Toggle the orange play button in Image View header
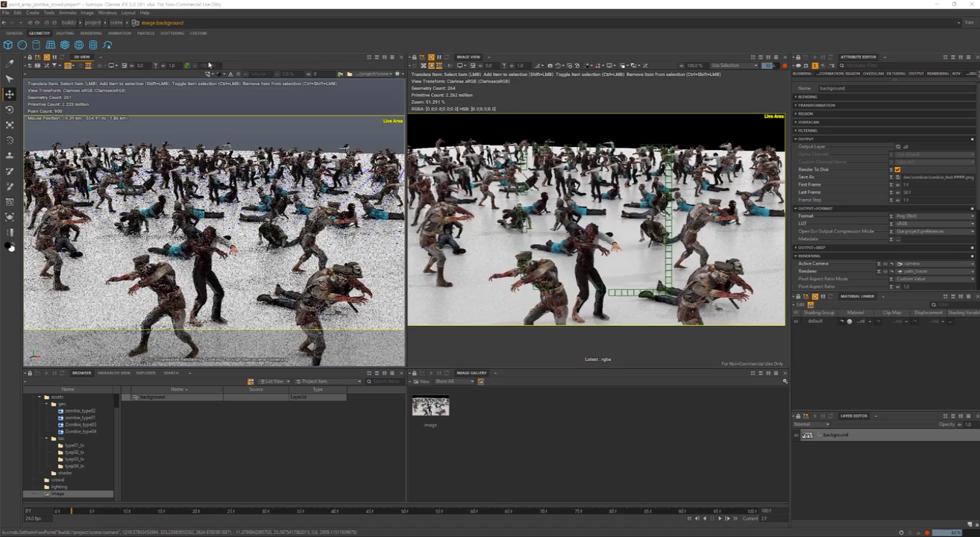The width and height of the screenshot is (980, 537). 430,57
